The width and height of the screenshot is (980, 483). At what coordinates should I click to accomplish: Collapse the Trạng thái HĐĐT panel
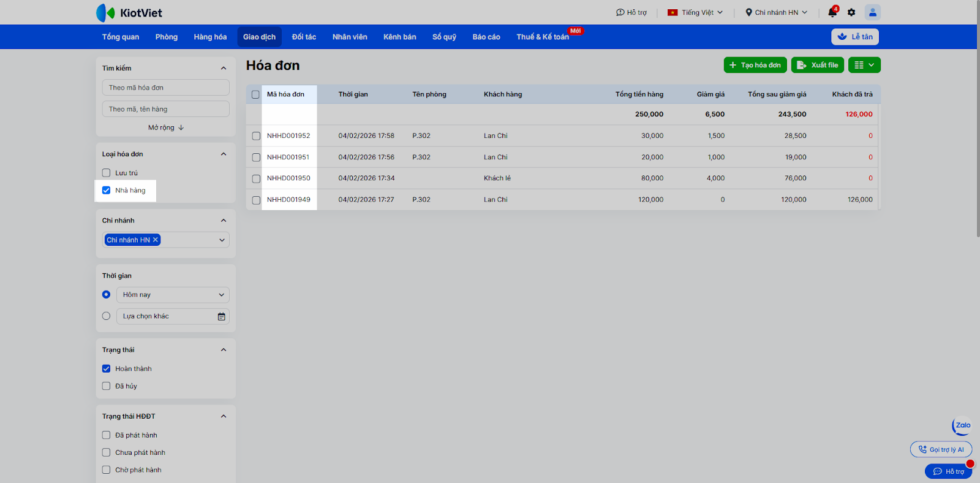[224, 416]
